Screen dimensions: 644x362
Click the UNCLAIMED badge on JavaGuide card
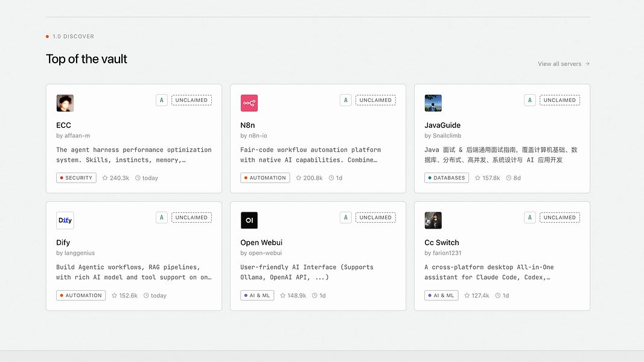pyautogui.click(x=560, y=100)
